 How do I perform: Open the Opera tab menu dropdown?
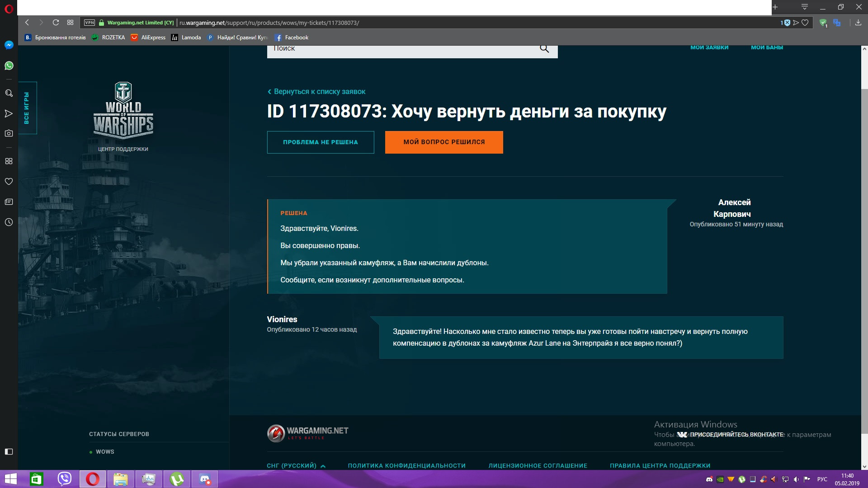pos(804,7)
